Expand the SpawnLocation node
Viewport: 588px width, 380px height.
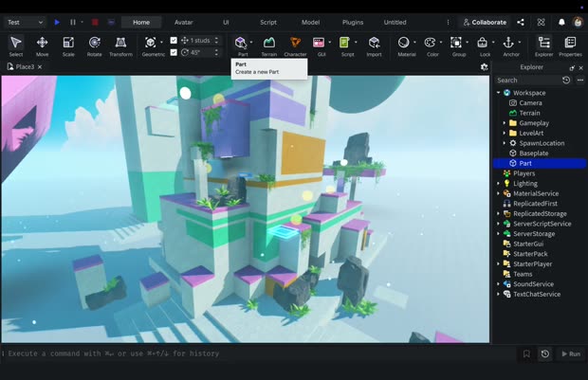[505, 143]
